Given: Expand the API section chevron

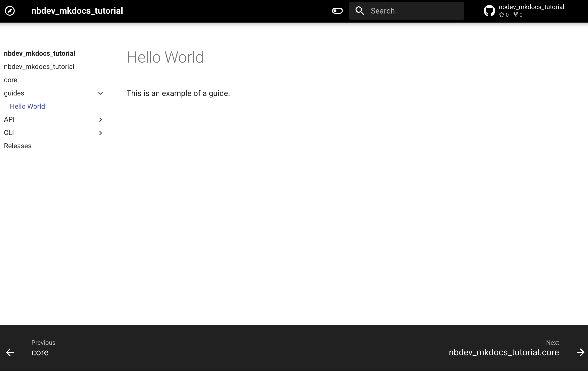Looking at the screenshot, I should [x=101, y=120].
